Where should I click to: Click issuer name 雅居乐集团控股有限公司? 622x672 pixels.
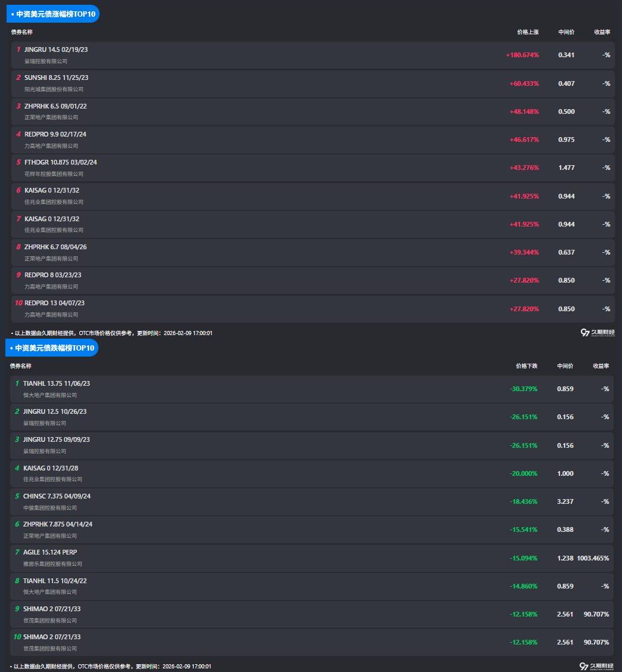[52, 563]
